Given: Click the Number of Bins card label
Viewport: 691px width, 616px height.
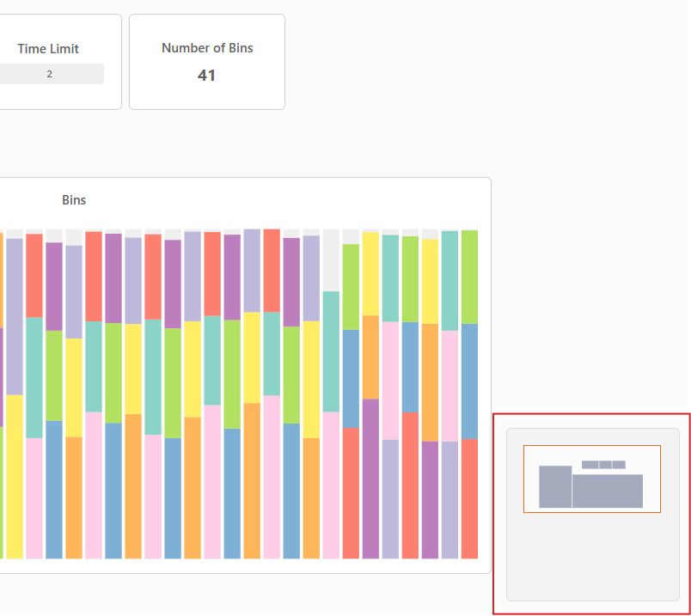Looking at the screenshot, I should click(207, 48).
